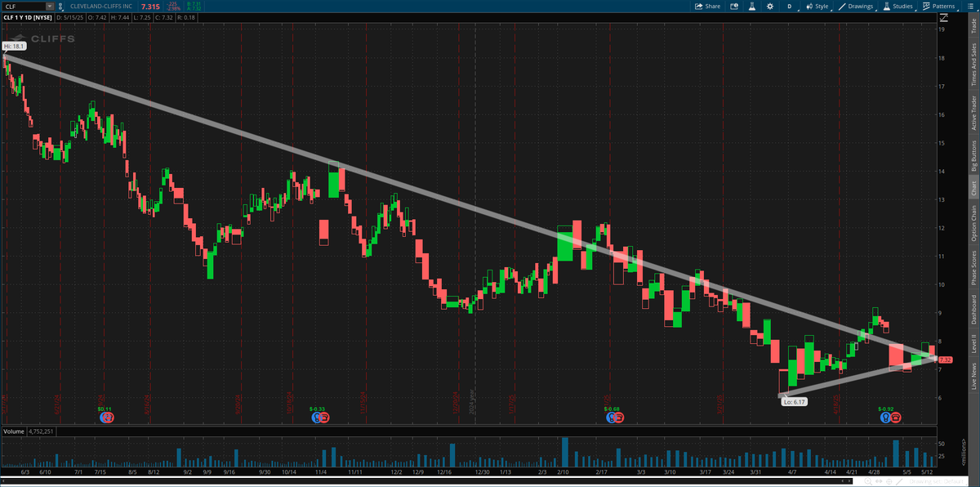Select the trendline drawing tool at bottom
Image resolution: width=980 pixels, height=487 pixels.
pyautogui.click(x=899, y=480)
